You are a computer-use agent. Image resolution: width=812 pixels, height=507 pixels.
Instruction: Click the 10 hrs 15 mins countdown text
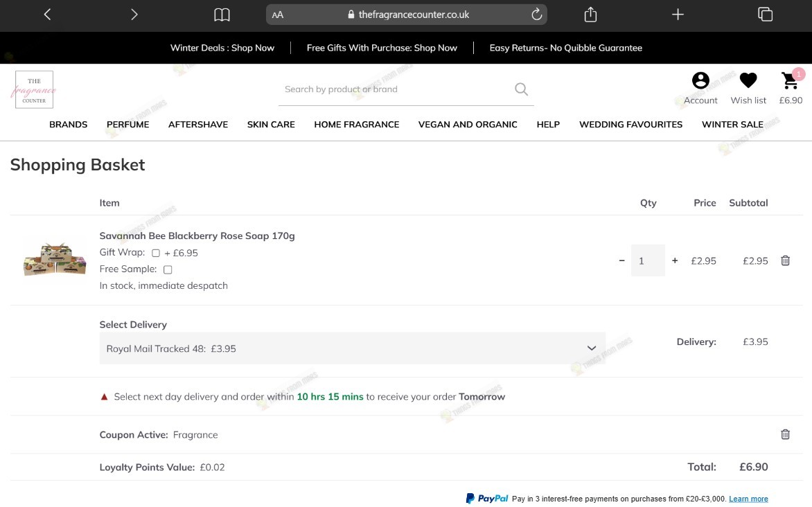point(330,397)
